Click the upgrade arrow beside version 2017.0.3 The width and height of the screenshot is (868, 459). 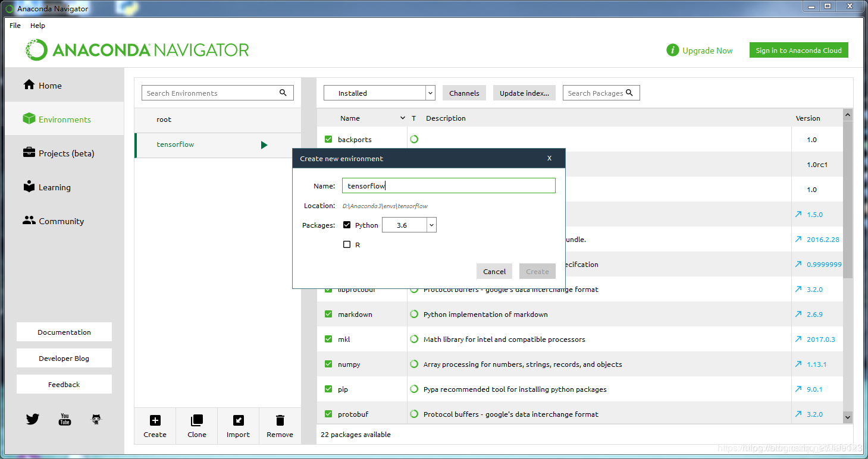tap(798, 339)
